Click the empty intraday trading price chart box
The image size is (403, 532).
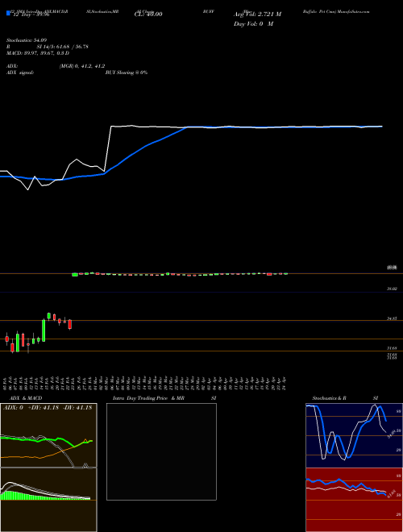[161, 451]
